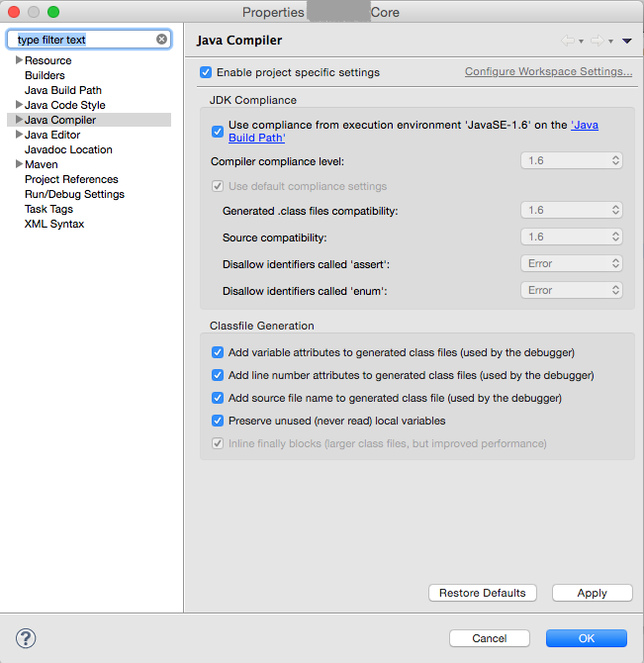Select Maven label in tree
This screenshot has height=663, width=644.
click(41, 164)
